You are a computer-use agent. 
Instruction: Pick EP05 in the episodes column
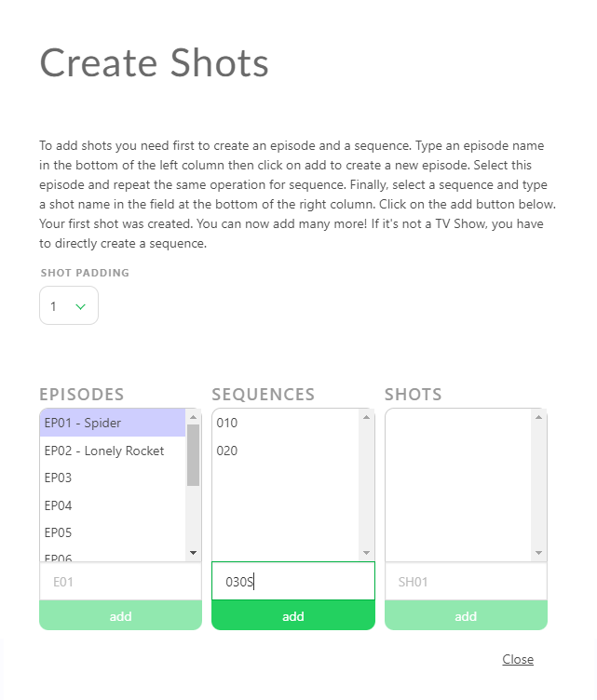[113, 532]
